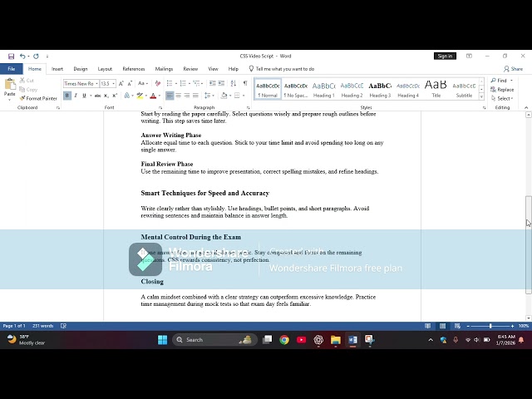Increase paragraph indent
The width and height of the screenshot is (532, 399).
[221, 83]
